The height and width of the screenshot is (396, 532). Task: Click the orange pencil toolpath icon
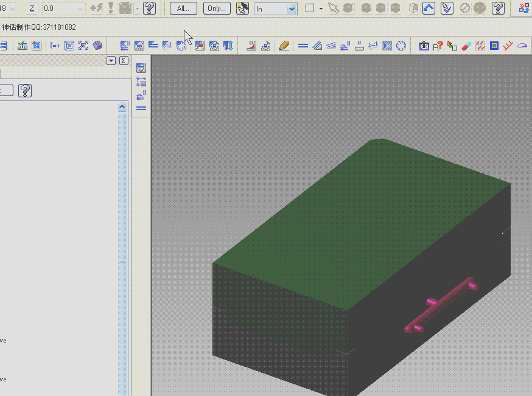284,46
